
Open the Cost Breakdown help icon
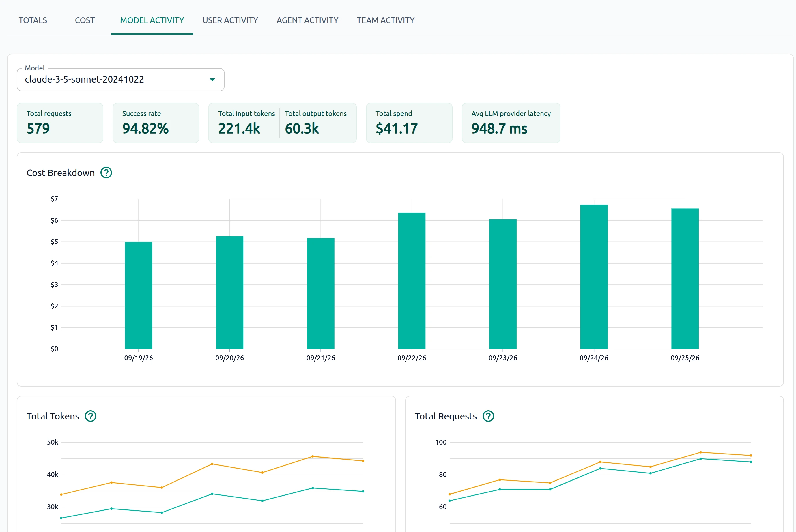106,173
